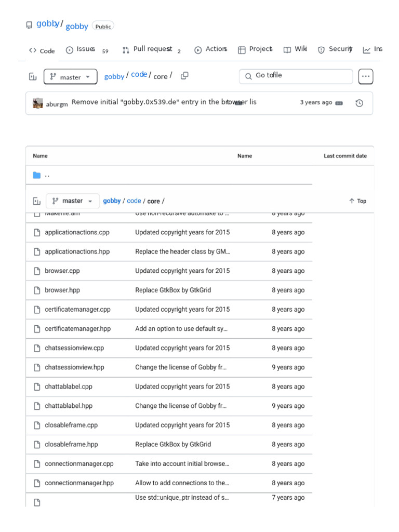Open commit history clock icon
The width and height of the screenshot is (399, 532).
360,103
